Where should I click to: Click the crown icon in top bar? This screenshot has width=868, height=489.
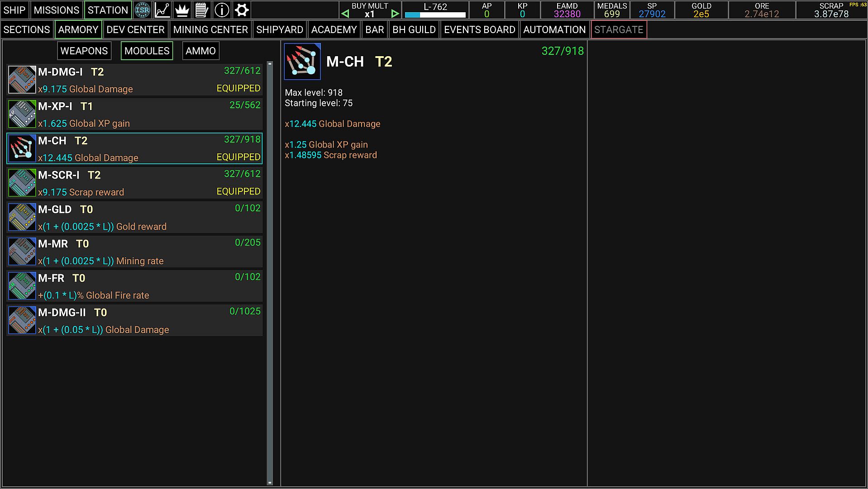[182, 10]
